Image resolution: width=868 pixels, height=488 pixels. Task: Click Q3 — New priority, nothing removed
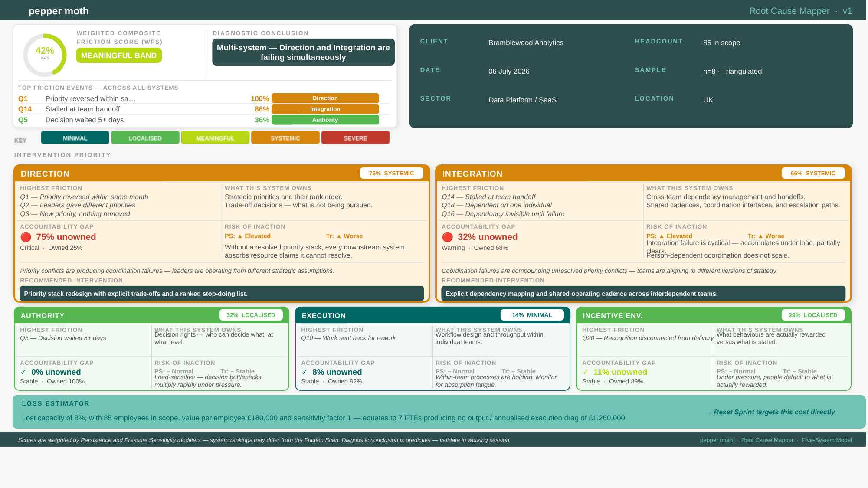75,214
